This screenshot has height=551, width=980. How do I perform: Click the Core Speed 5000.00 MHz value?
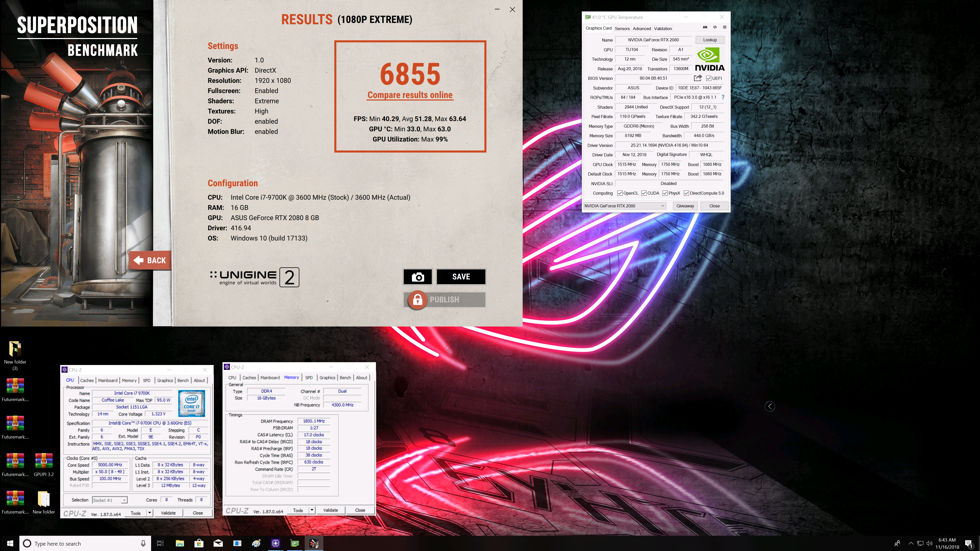click(x=110, y=465)
